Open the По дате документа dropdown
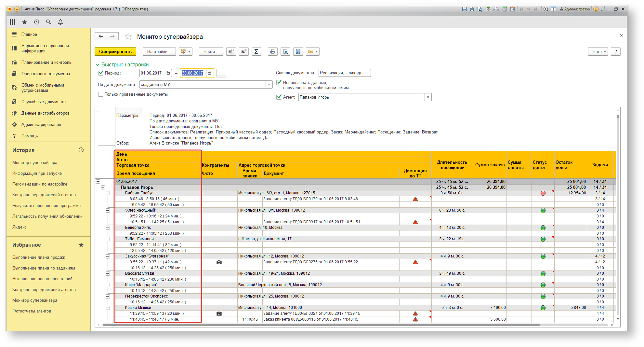 tap(269, 85)
